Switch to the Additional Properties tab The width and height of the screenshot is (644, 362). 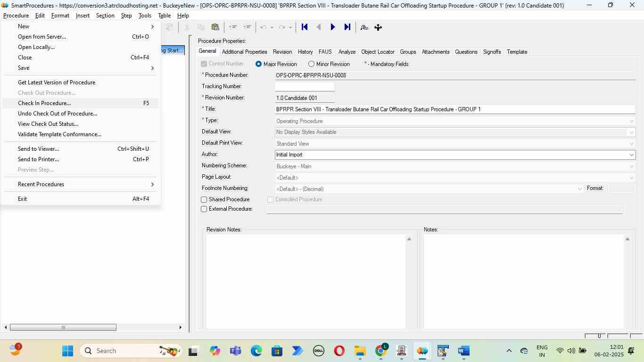pyautogui.click(x=244, y=52)
